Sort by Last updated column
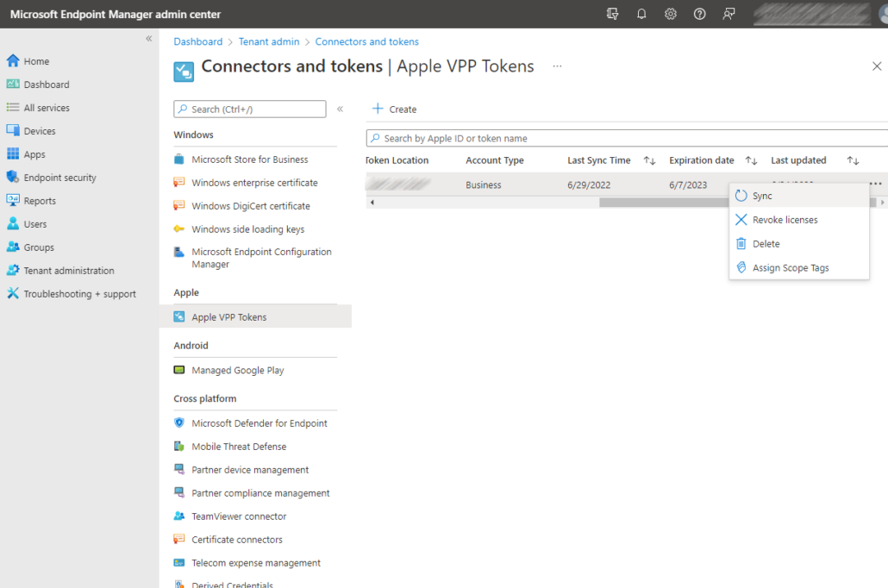This screenshot has height=588, width=888. pos(853,160)
